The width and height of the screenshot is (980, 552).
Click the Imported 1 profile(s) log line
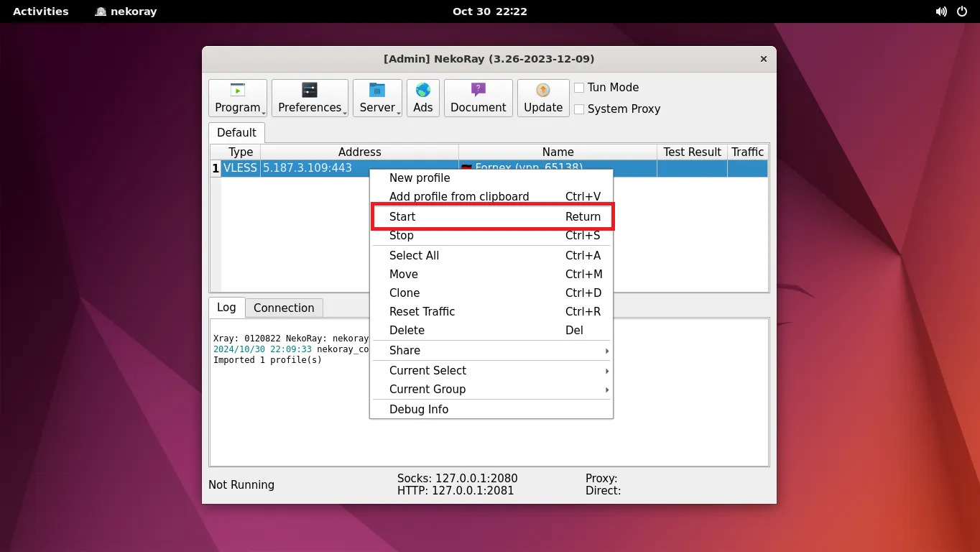coord(267,360)
